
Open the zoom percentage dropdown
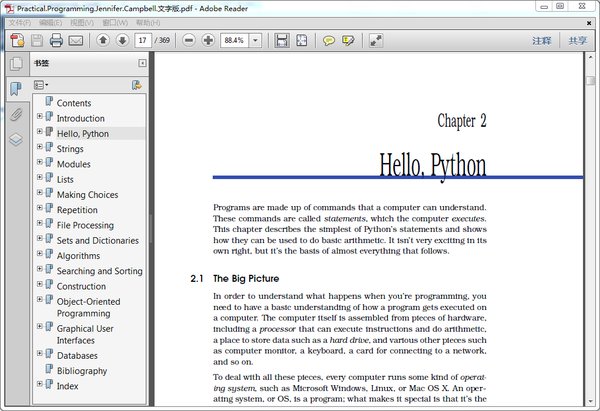pyautogui.click(x=256, y=40)
